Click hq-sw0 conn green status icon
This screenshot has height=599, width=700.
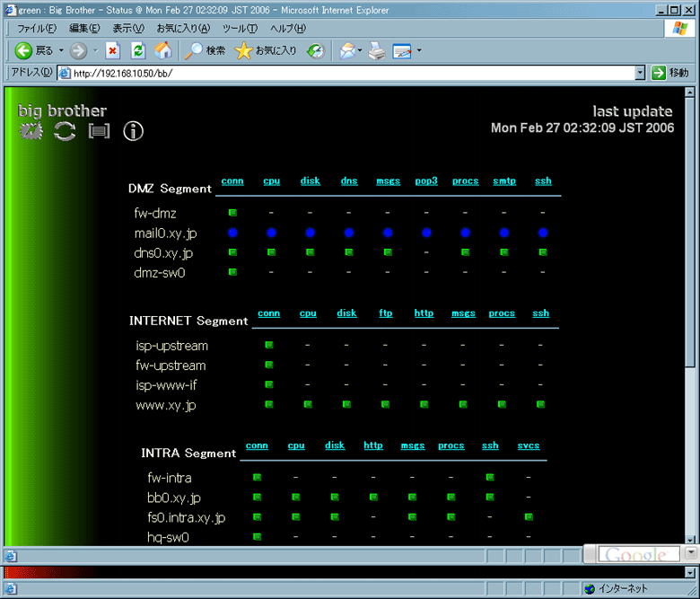(x=257, y=536)
